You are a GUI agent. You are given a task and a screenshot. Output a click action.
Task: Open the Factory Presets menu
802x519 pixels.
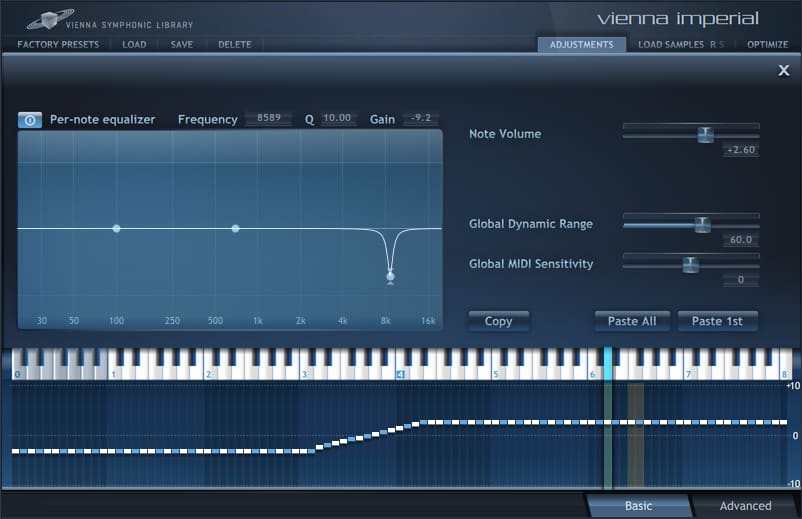pyautogui.click(x=58, y=45)
